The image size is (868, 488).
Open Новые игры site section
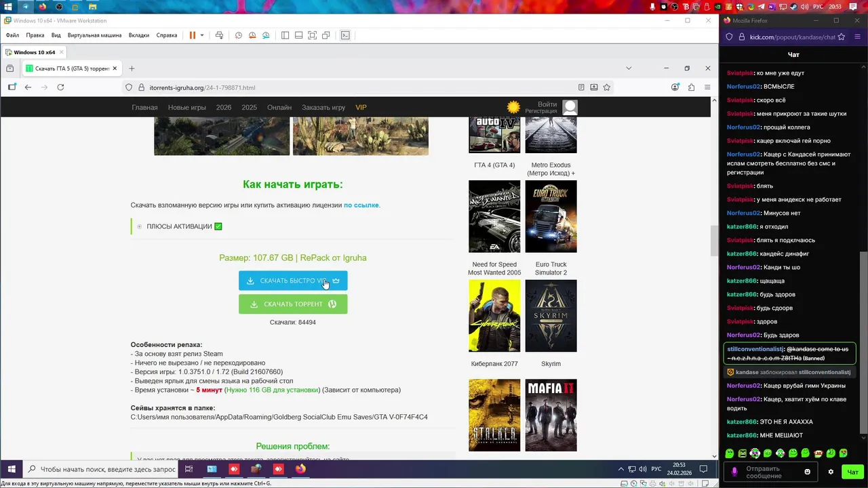tap(187, 108)
